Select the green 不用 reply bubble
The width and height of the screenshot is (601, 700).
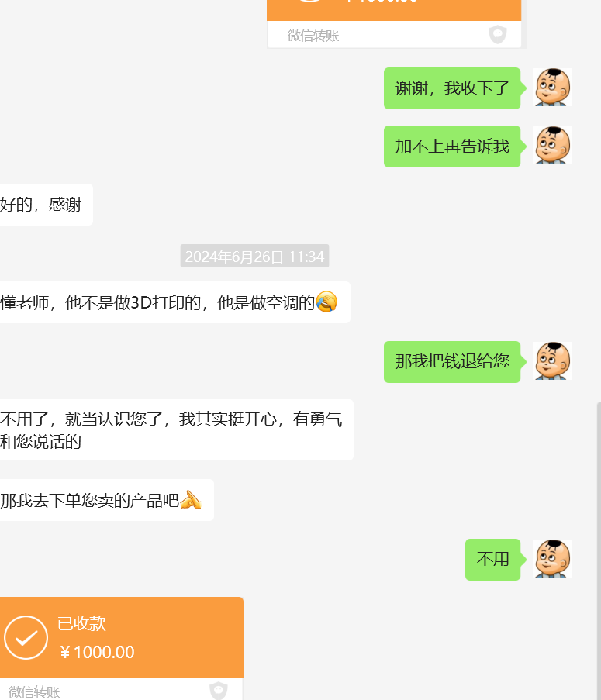click(x=493, y=560)
